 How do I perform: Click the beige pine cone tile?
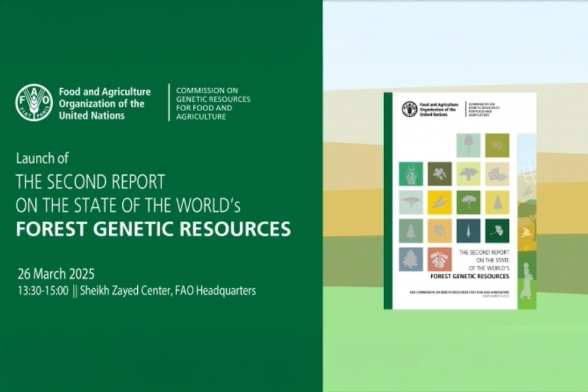[x=497, y=174]
